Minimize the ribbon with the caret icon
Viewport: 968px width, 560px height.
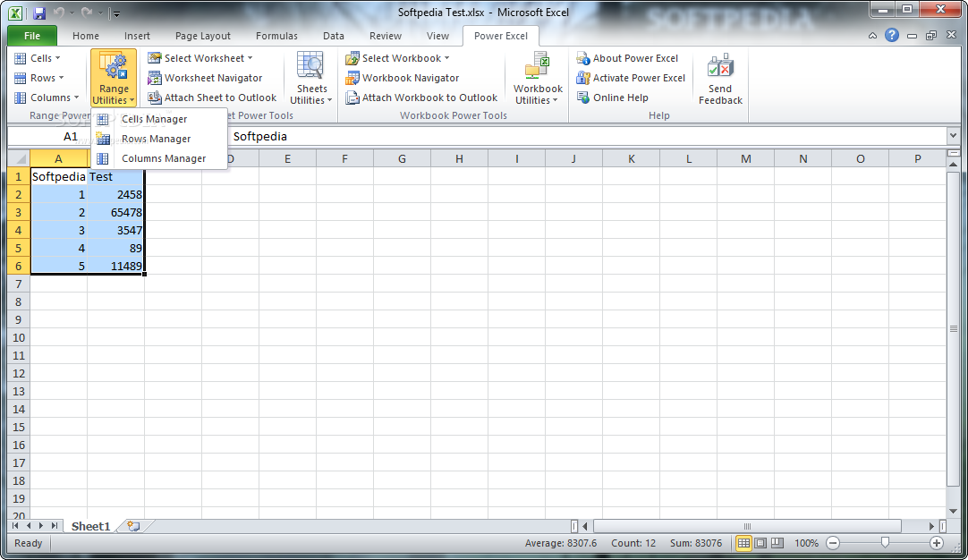pyautogui.click(x=872, y=36)
